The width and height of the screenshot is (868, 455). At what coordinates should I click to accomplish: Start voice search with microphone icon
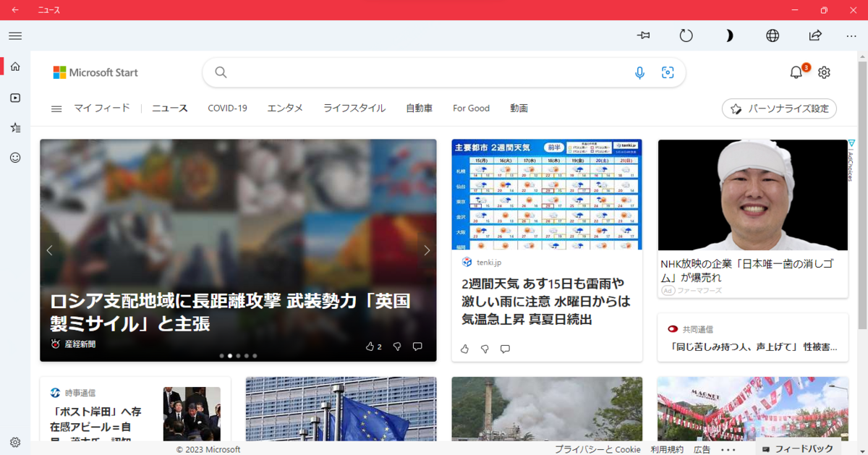point(639,72)
